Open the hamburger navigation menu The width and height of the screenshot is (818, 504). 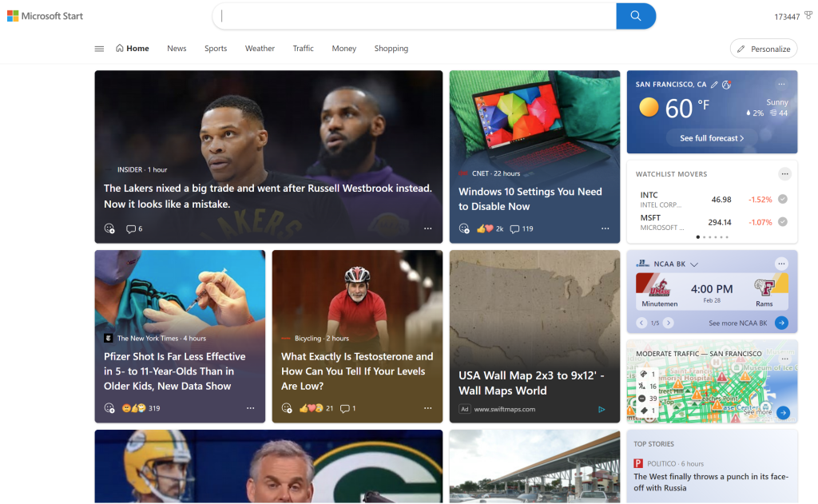[x=99, y=49]
